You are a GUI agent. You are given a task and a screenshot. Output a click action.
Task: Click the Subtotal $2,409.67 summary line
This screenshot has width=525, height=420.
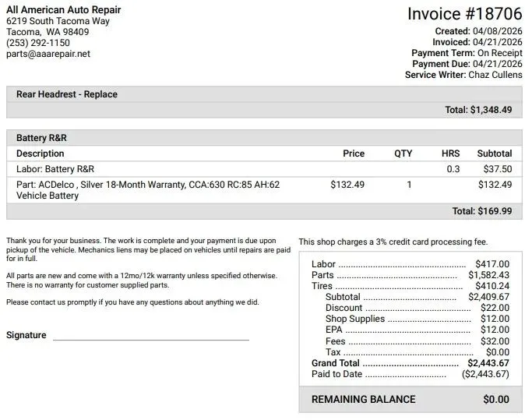click(x=418, y=297)
